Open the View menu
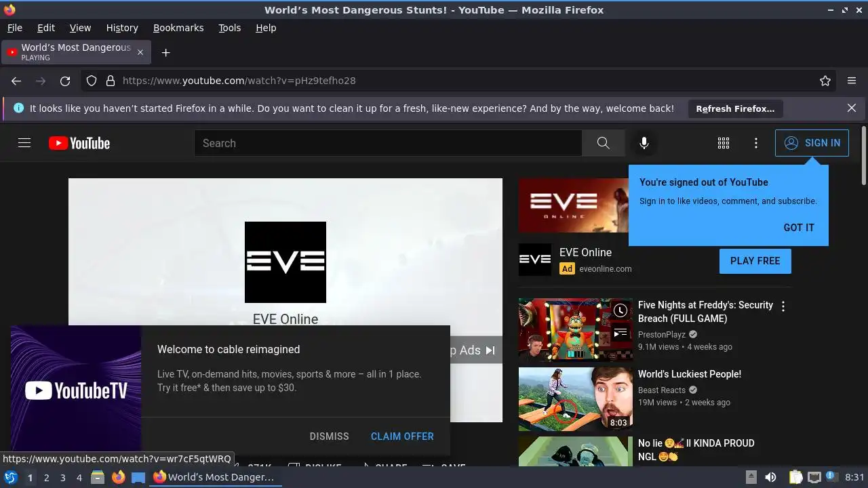This screenshot has width=868, height=488. (x=80, y=28)
